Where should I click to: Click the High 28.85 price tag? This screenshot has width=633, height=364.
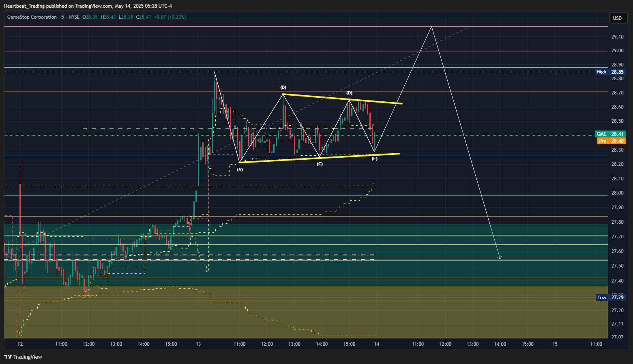[610, 72]
